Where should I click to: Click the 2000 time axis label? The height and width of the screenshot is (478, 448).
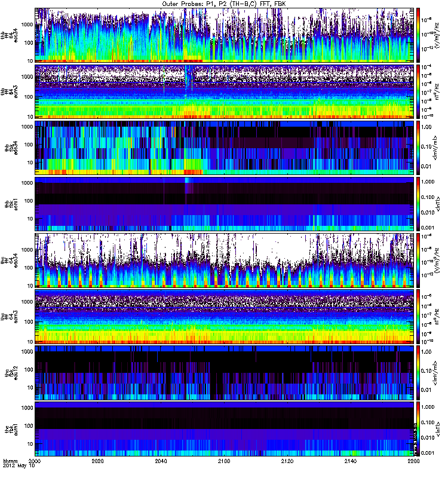pos(35,462)
